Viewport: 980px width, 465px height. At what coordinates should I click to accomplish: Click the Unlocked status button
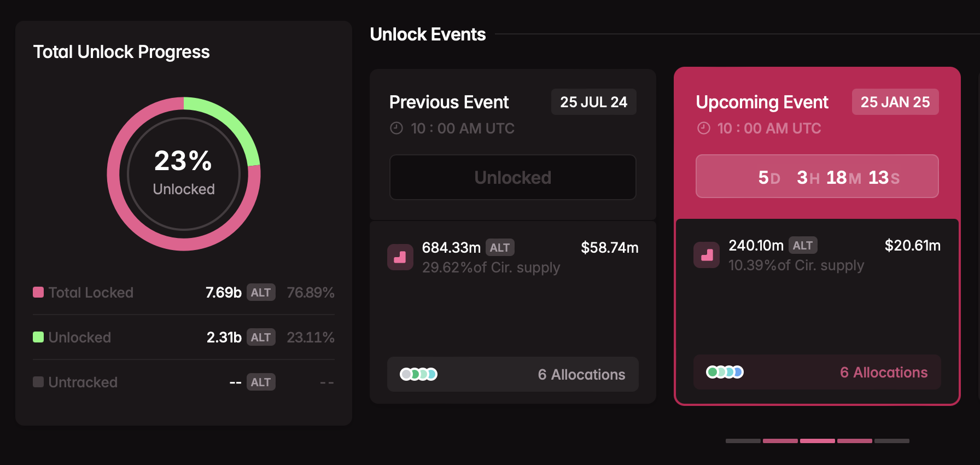coord(512,177)
